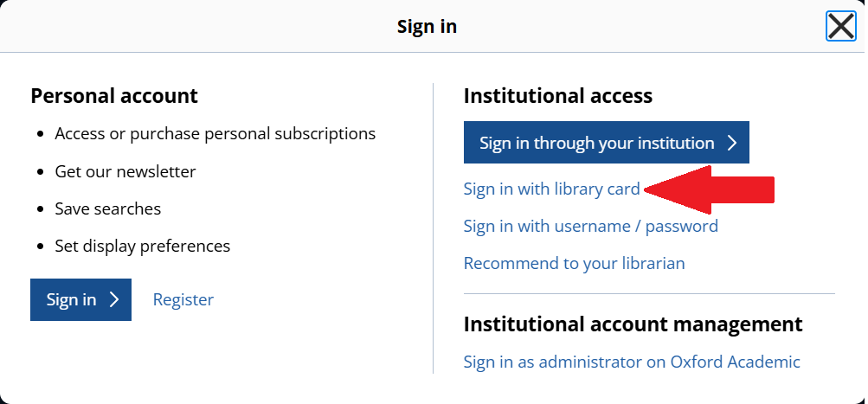Screen dimensions: 868x404
Task: Sign in as administrator on Oxford Academic
Action: (x=632, y=362)
